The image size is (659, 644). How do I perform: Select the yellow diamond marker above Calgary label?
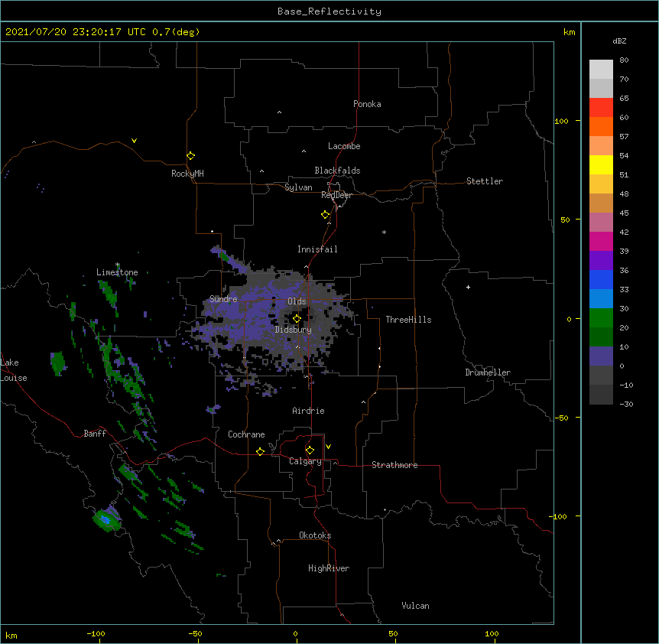(x=310, y=450)
